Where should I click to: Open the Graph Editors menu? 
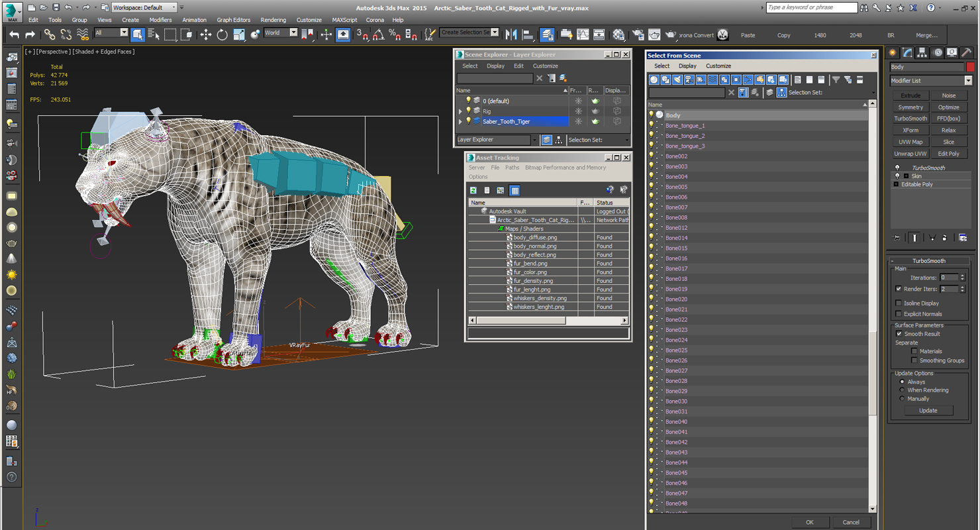[x=233, y=20]
